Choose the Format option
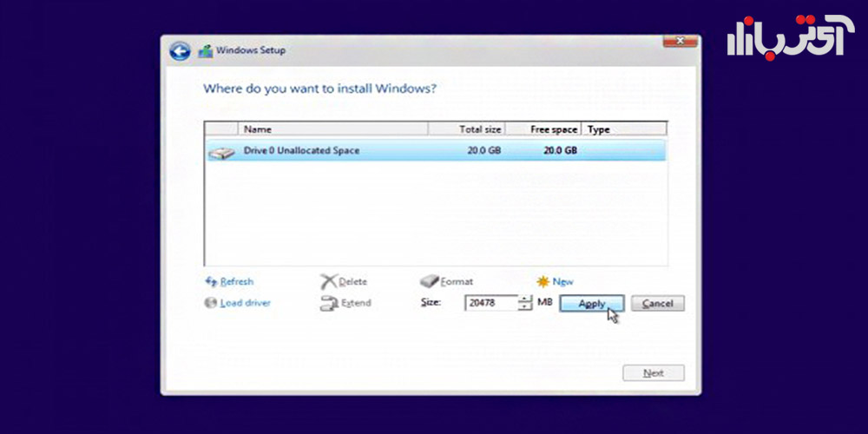Viewport: 868px width, 434px height. pyautogui.click(x=457, y=282)
